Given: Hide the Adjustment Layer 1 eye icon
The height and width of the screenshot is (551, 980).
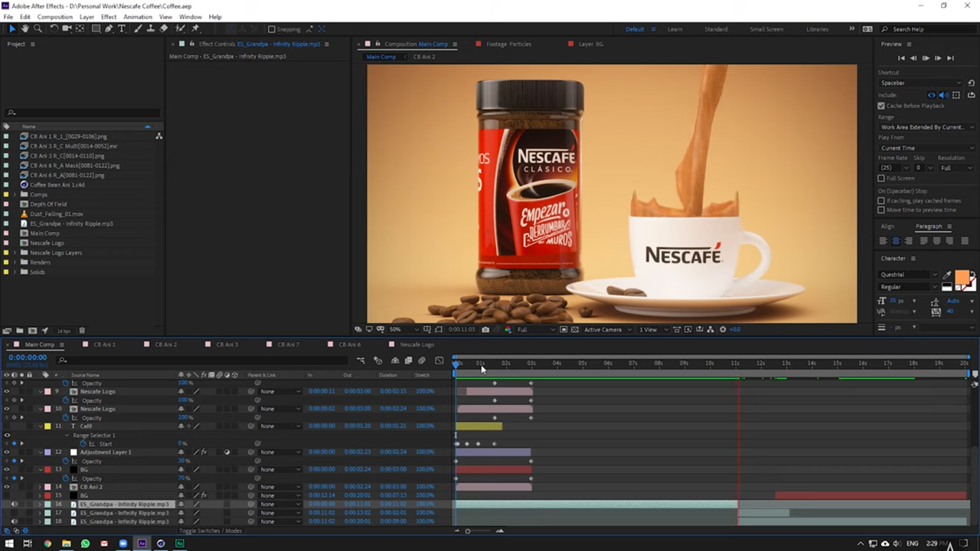Looking at the screenshot, I should tap(7, 452).
